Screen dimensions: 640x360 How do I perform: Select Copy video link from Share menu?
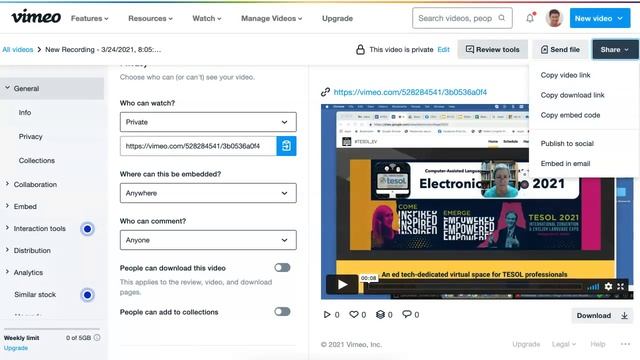coord(565,75)
